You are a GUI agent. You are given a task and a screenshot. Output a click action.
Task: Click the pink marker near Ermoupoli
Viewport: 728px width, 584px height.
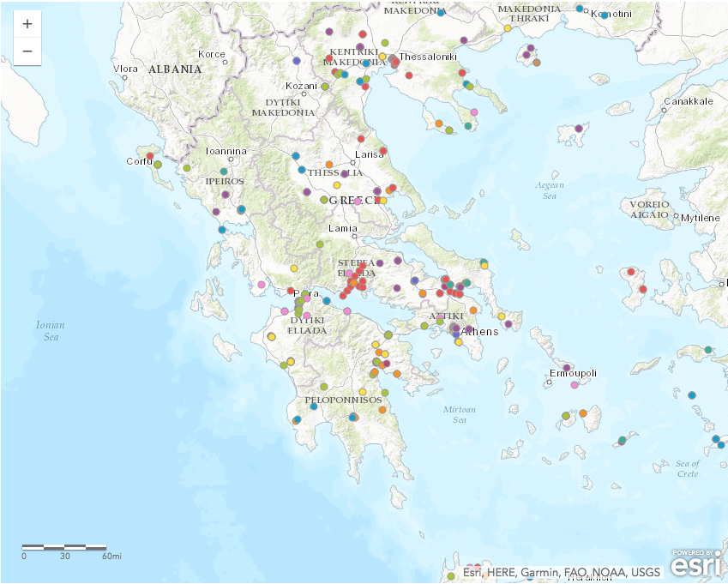[575, 385]
